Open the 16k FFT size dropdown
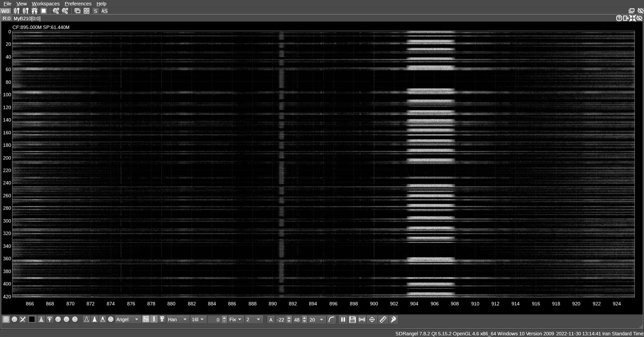 (x=198, y=320)
